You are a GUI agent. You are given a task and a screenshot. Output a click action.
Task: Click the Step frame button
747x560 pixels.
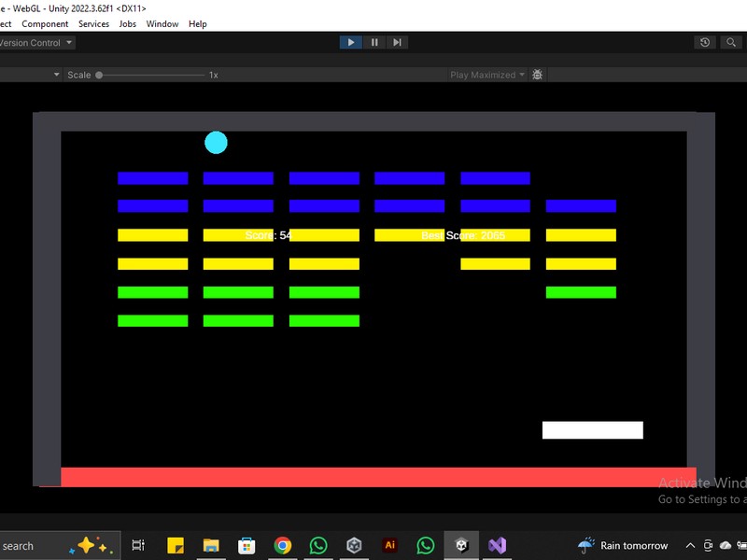point(397,42)
